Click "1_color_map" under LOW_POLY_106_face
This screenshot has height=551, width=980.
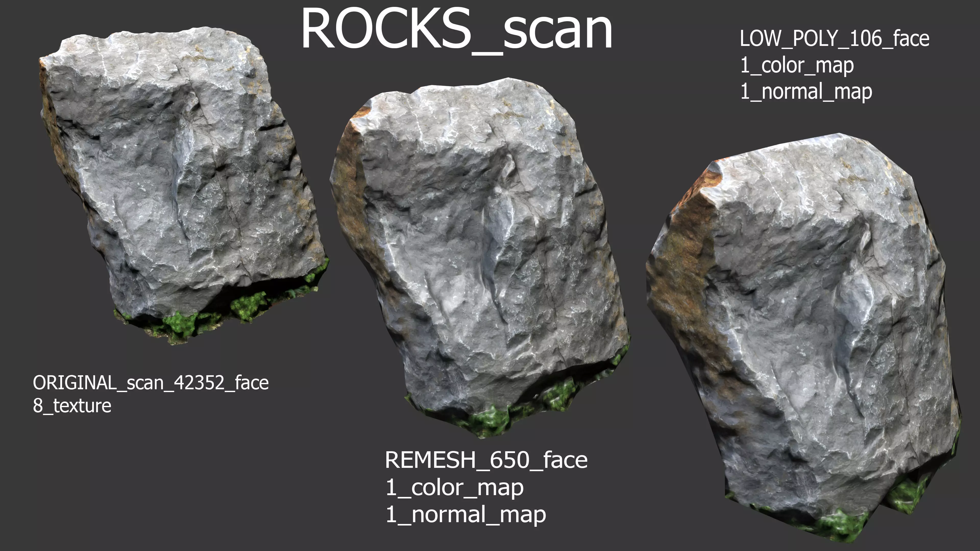point(797,65)
